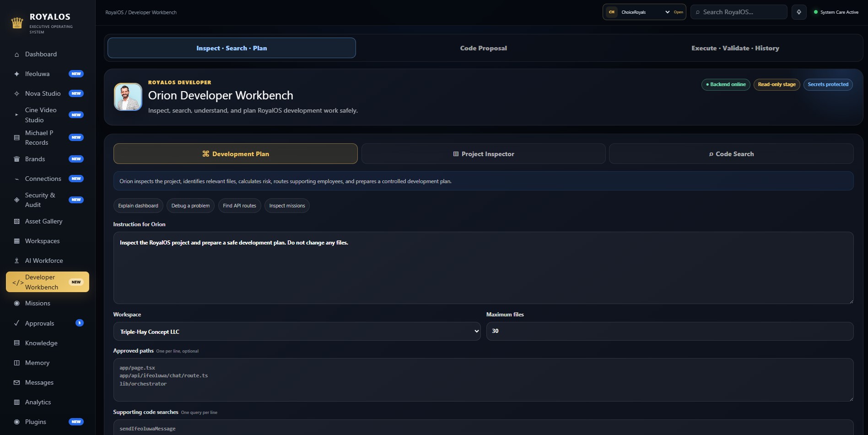This screenshot has width=868, height=435.
Task: Click the Michael P Records list icon
Action: click(17, 137)
